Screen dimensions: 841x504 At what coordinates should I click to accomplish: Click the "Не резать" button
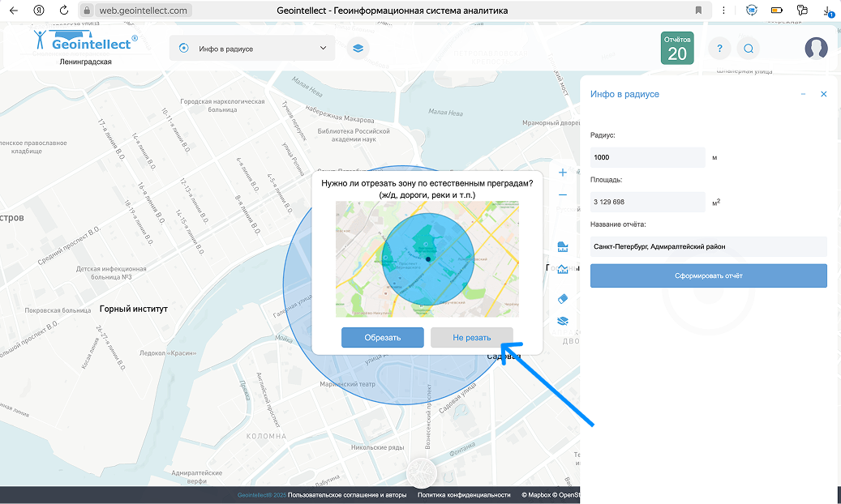[x=471, y=337]
